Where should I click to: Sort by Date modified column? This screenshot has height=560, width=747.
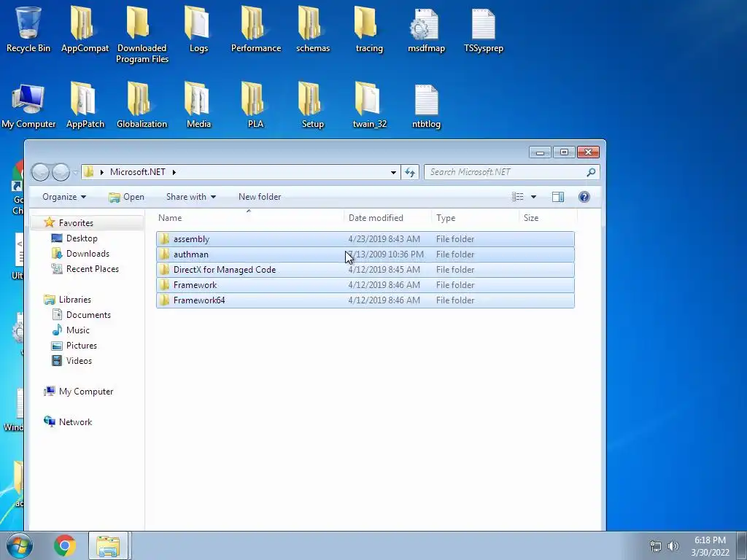388,217
